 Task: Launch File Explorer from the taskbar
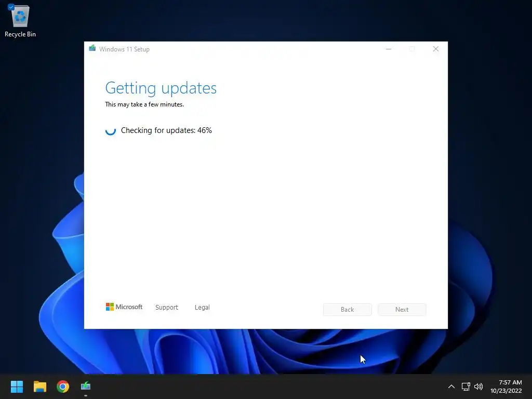(x=39, y=387)
